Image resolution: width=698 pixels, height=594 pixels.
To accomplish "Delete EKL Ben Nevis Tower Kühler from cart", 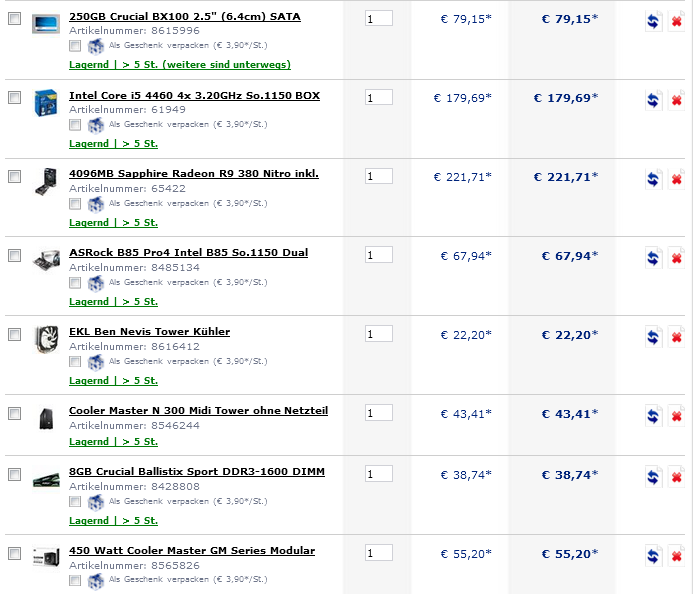I will click(676, 337).
